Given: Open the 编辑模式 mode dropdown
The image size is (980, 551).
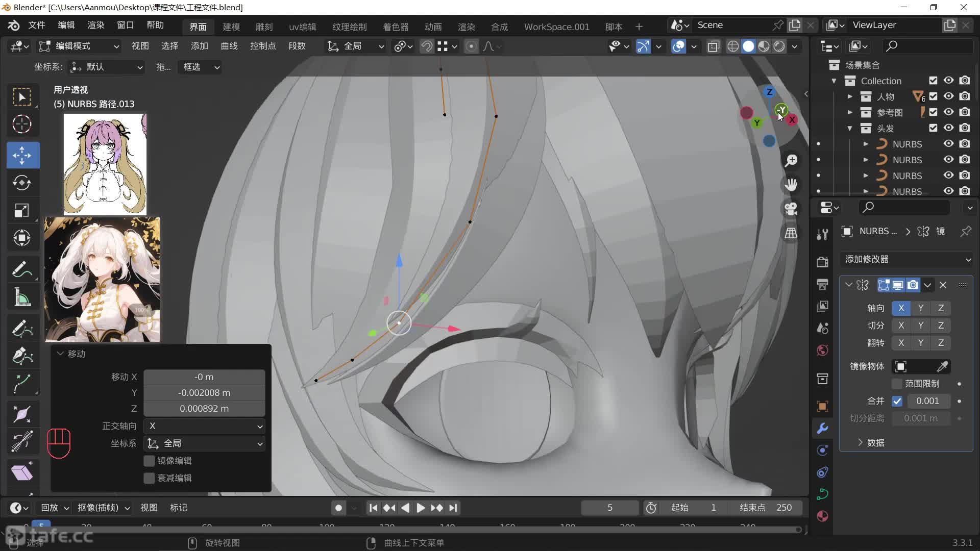Looking at the screenshot, I should click(79, 46).
